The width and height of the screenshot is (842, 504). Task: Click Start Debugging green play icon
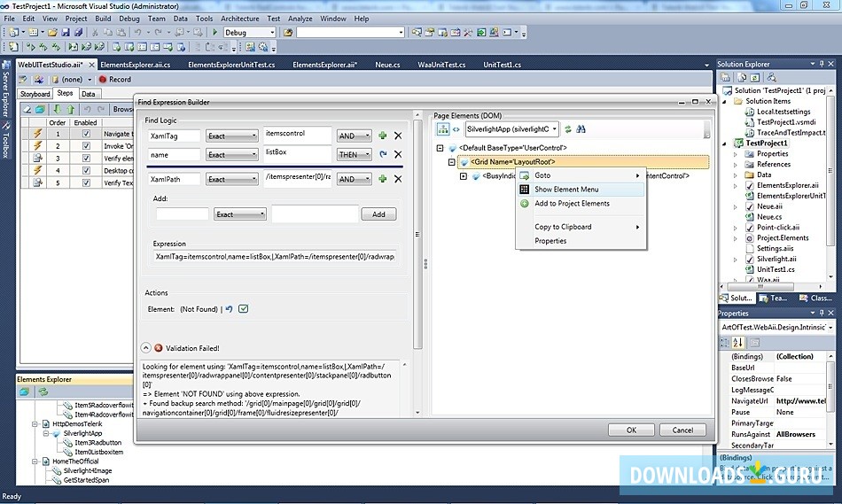(214, 32)
